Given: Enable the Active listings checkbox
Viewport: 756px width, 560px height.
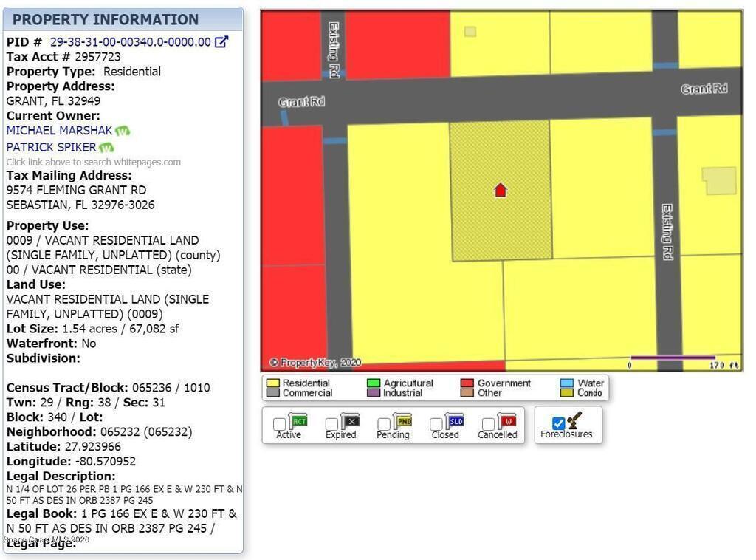Looking at the screenshot, I should pyautogui.click(x=280, y=424).
